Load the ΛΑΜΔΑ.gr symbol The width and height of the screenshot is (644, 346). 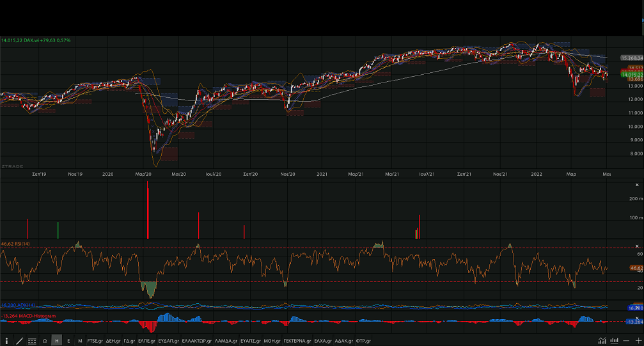click(226, 341)
